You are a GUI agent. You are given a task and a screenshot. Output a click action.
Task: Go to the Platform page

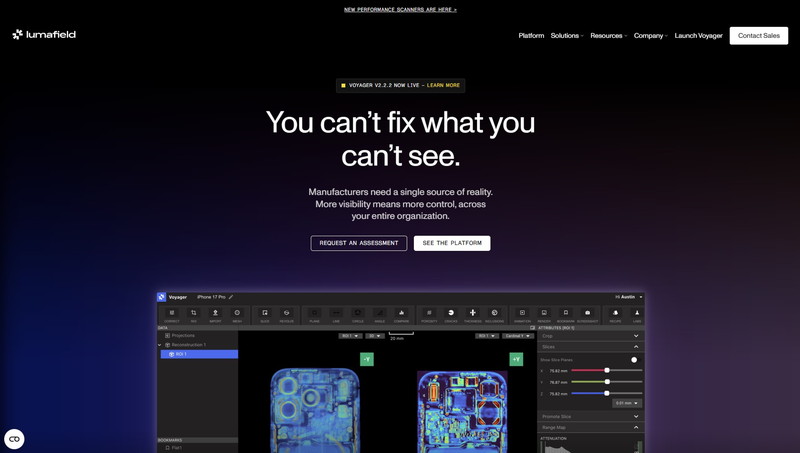point(531,36)
